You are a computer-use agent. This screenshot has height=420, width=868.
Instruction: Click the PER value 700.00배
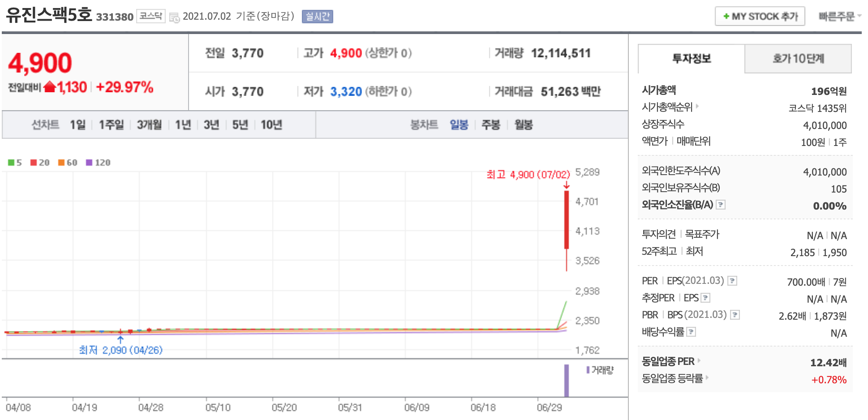806,282
